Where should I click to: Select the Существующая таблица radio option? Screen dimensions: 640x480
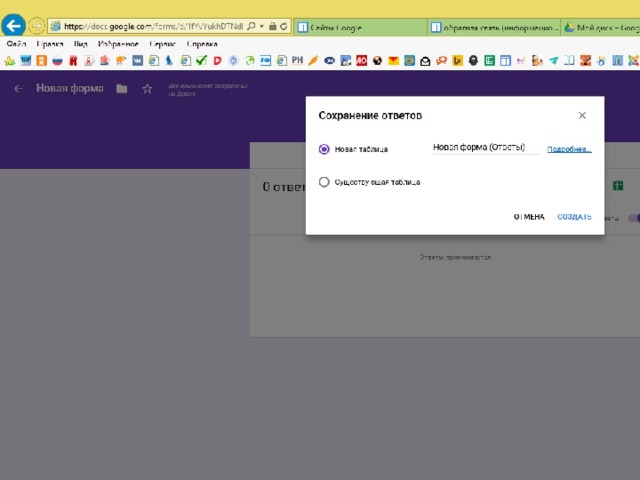[x=323, y=182]
